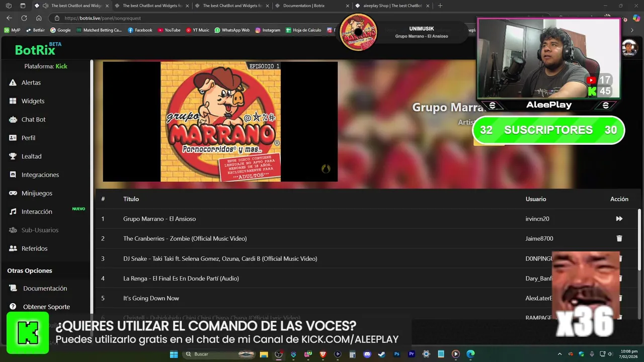Click the Usuario column header
This screenshot has width=644, height=362.
pos(536,199)
